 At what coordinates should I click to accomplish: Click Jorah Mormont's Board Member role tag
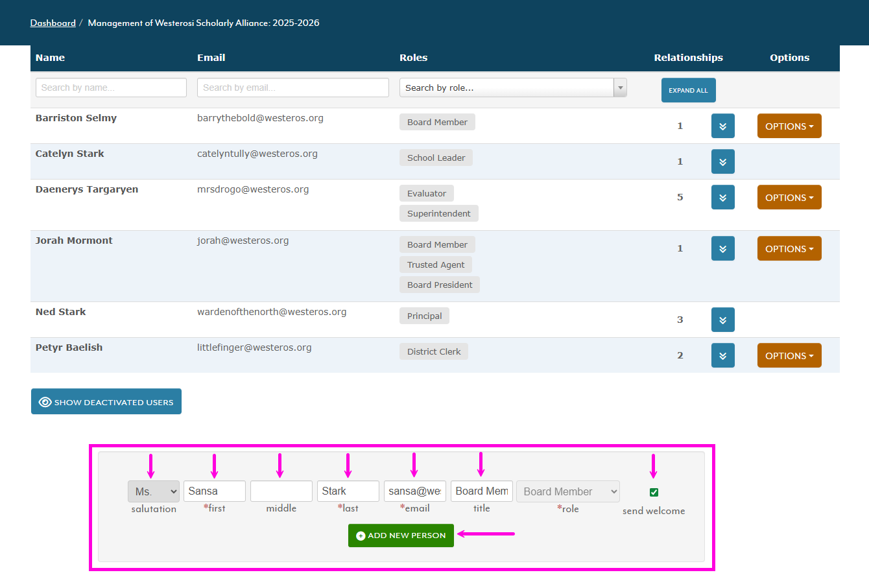(x=437, y=244)
